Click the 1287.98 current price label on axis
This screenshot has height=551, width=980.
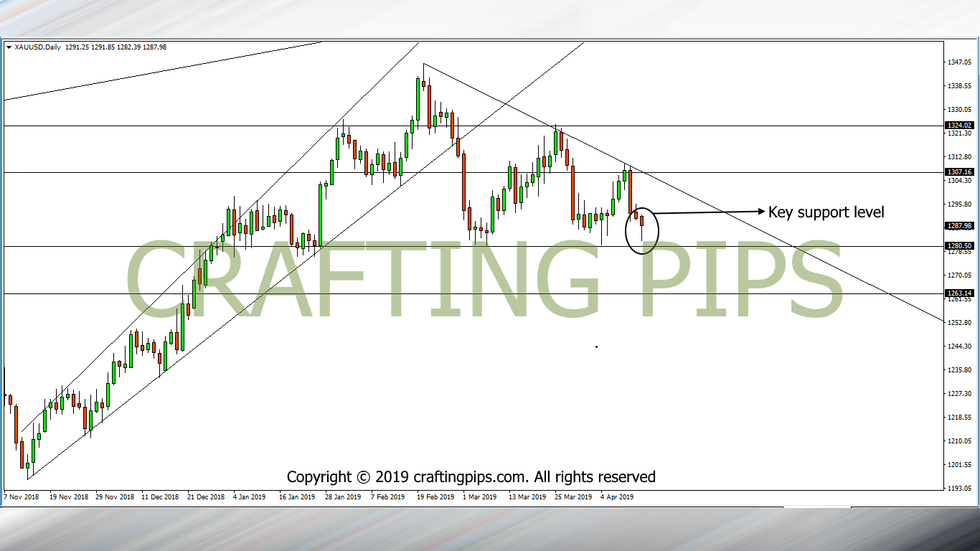point(959,225)
